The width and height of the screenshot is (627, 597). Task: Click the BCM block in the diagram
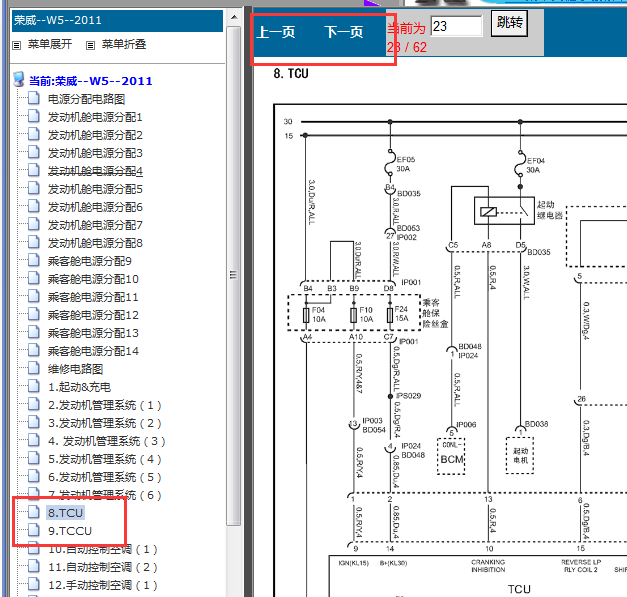[451, 456]
